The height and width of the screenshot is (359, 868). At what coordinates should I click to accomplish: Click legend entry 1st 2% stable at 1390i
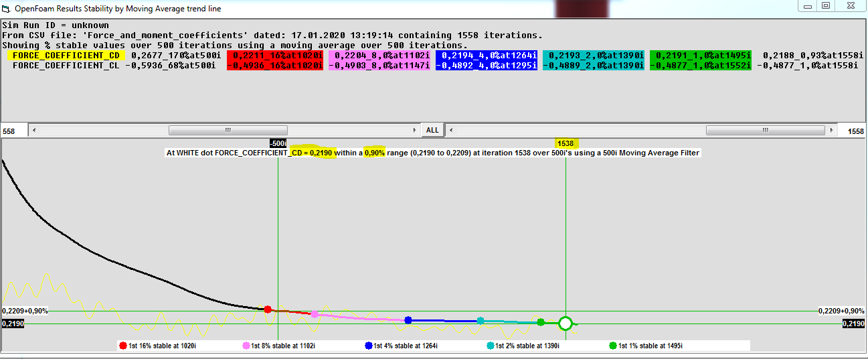[x=522, y=346]
